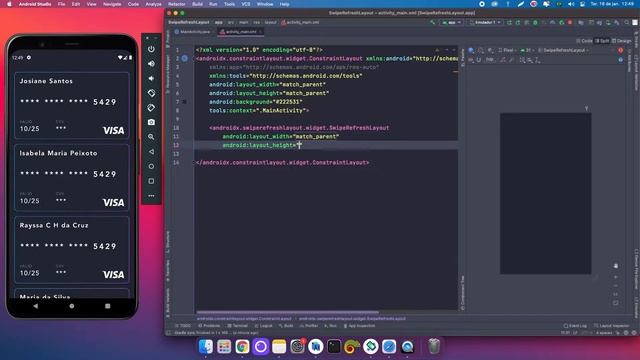Click the Search Everywhere magnifier icon
Image resolution: width=640 pixels, height=360 pixels.
click(626, 22)
